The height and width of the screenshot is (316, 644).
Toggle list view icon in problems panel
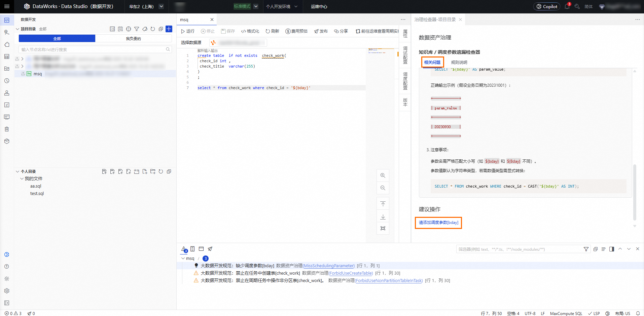point(604,249)
